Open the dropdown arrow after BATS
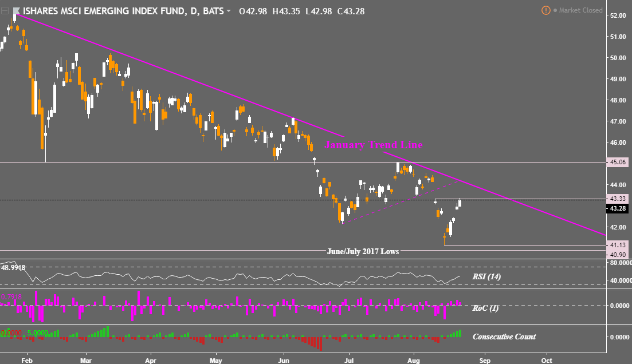632x364 pixels. coord(229,11)
